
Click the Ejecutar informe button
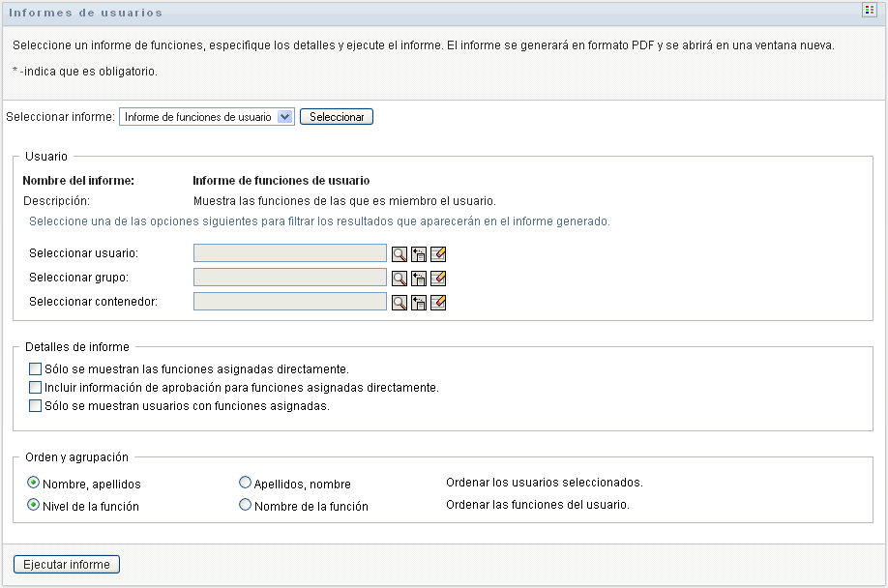[x=67, y=565]
